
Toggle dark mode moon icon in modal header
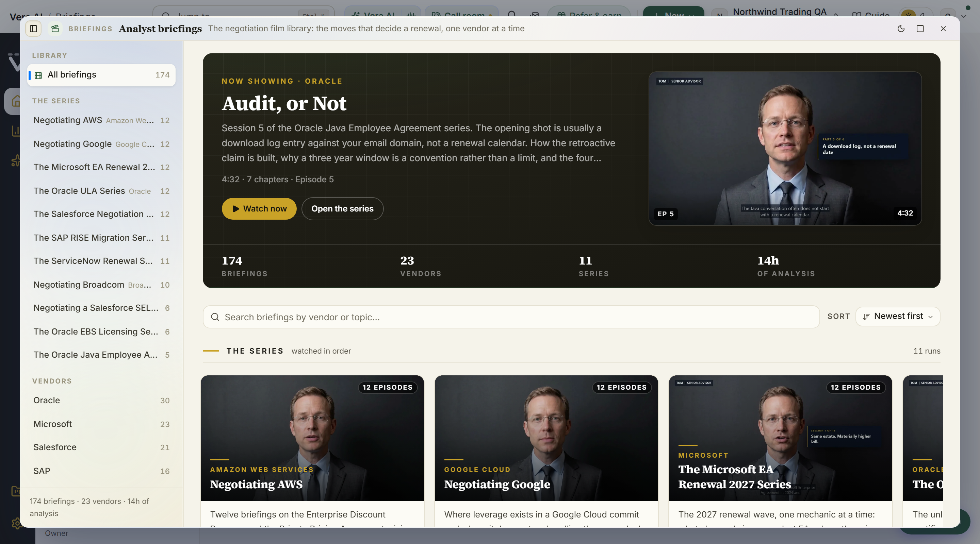coord(901,29)
